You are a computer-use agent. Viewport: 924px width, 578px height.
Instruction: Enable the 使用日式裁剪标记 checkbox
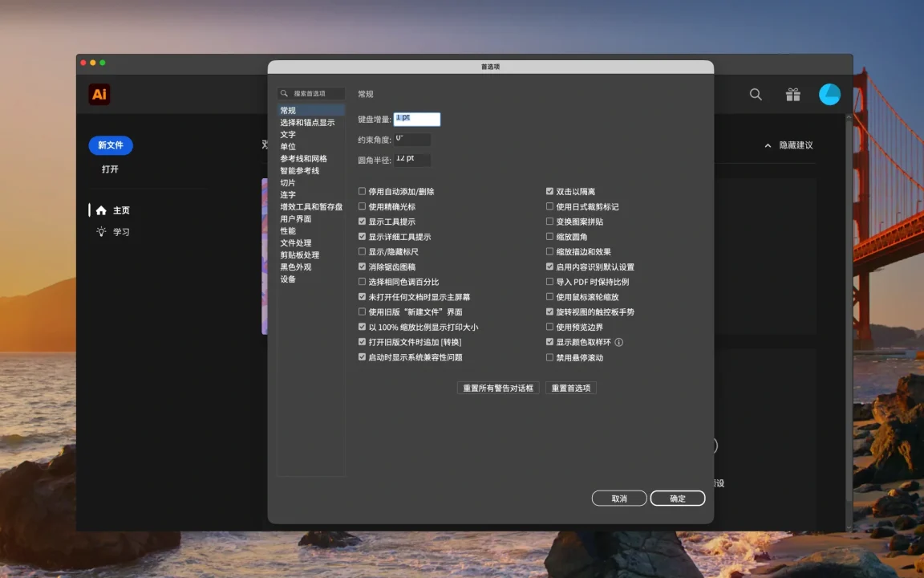click(x=549, y=206)
